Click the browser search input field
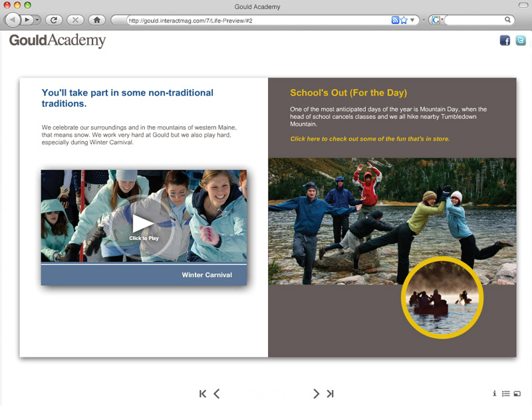The width and height of the screenshot is (532, 420). 474,20
